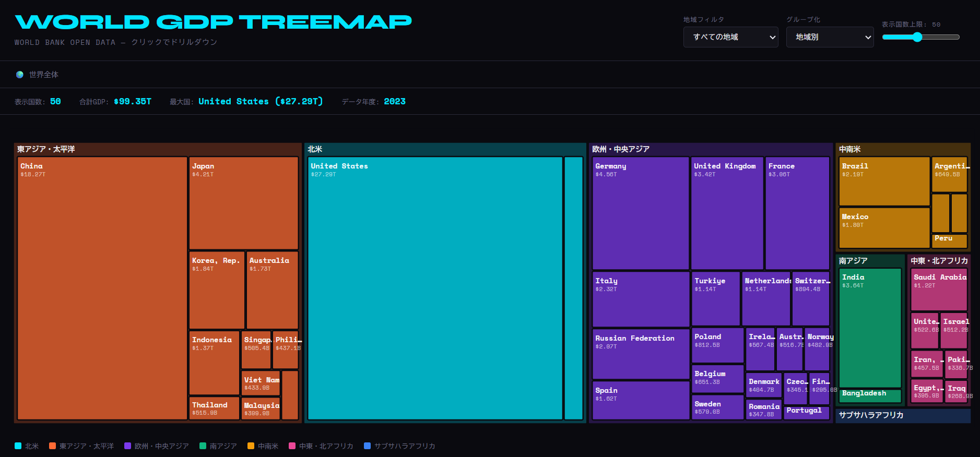Click the Mexico tile
The width and height of the screenshot is (980, 457).
(x=884, y=228)
